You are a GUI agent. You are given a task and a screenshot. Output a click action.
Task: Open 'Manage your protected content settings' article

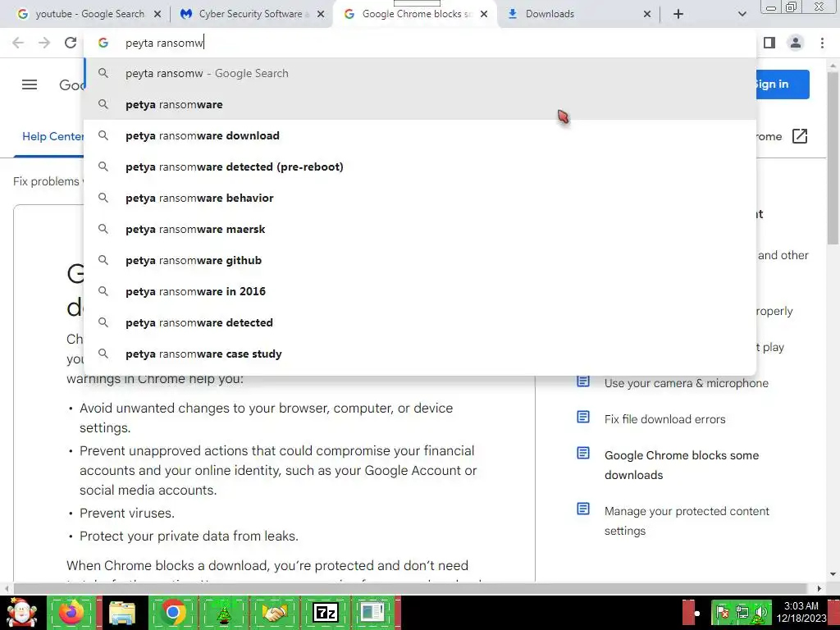click(x=687, y=521)
